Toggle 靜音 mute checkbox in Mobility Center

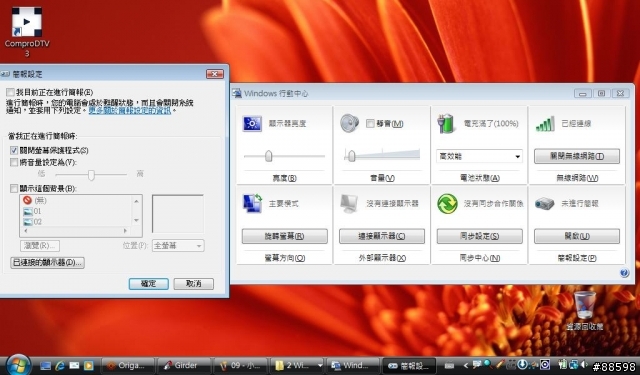coord(370,123)
